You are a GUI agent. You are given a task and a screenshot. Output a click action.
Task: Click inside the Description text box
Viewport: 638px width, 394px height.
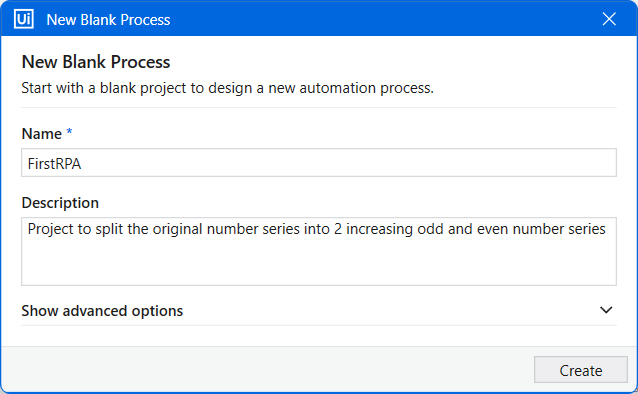[319, 251]
